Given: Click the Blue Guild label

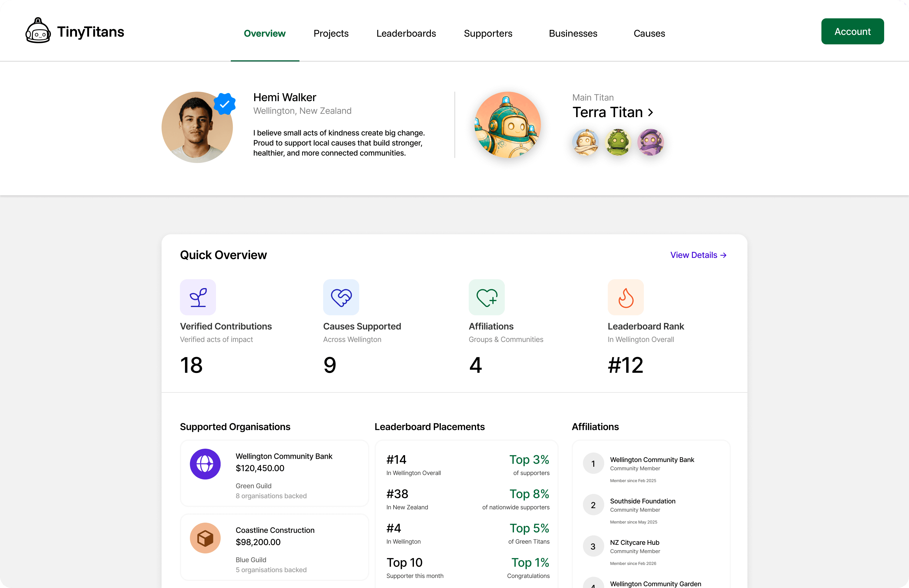Looking at the screenshot, I should tap(251, 560).
